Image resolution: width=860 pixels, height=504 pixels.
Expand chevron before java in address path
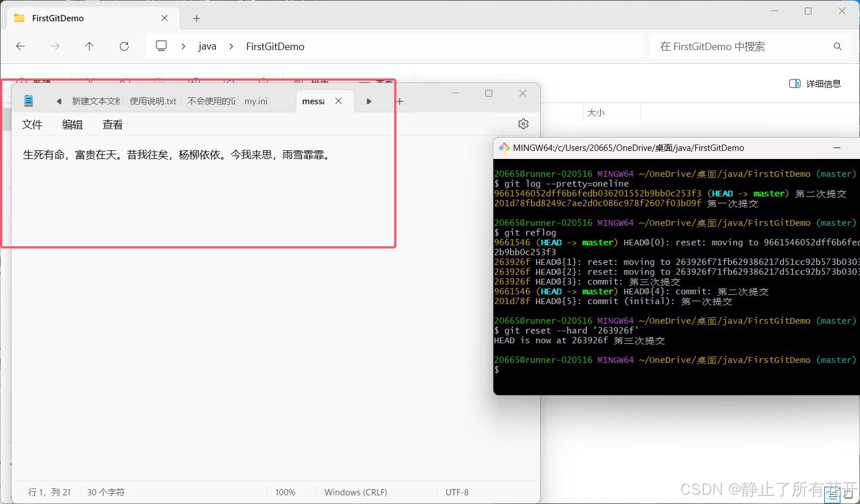[183, 46]
